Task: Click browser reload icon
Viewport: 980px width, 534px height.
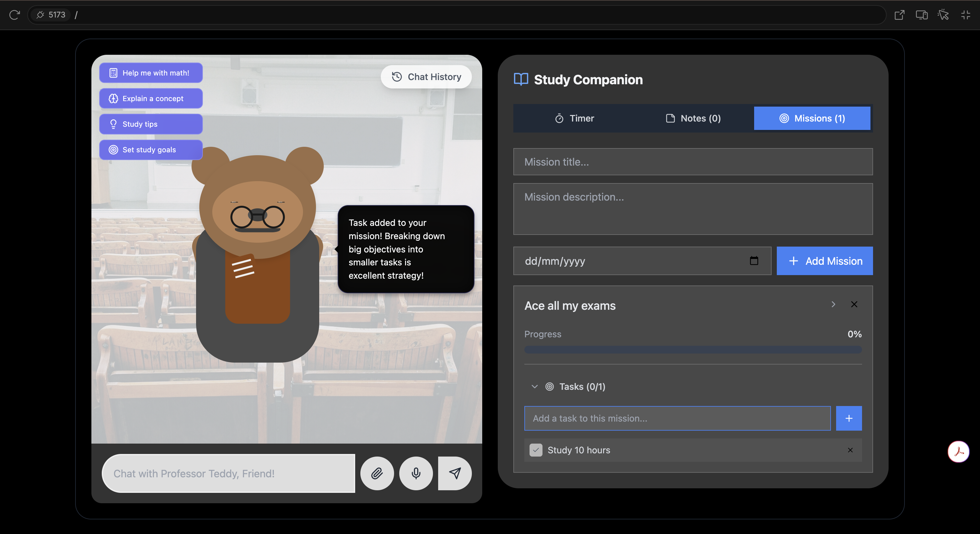Action: tap(15, 15)
